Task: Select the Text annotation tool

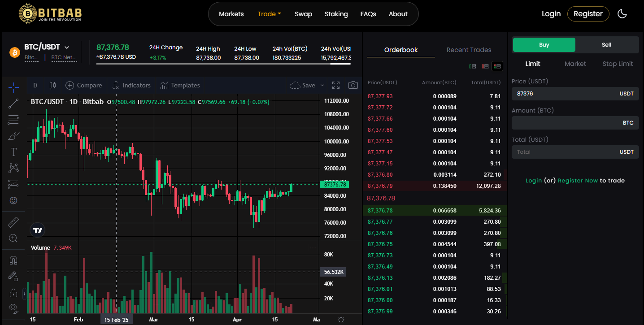Action: (13, 152)
